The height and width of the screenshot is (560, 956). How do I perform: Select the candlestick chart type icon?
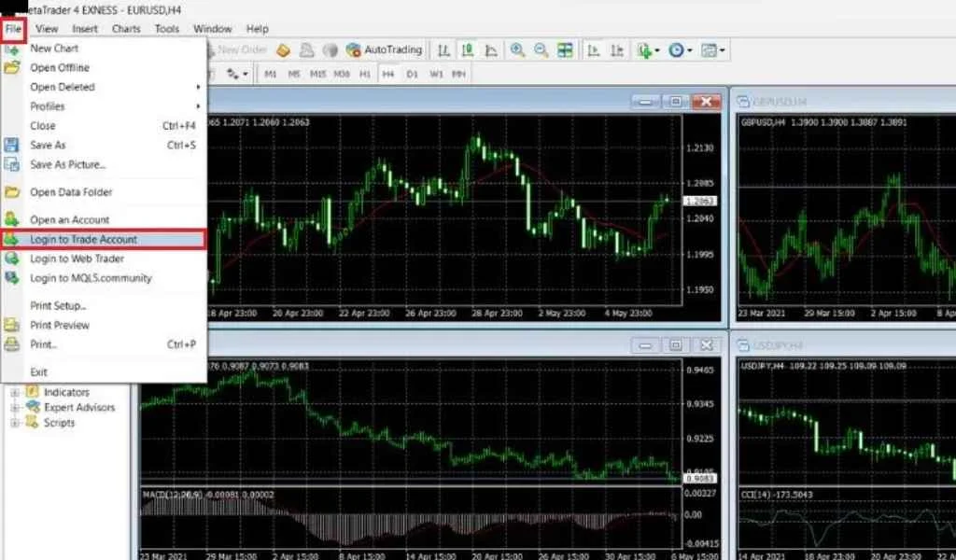[468, 49]
